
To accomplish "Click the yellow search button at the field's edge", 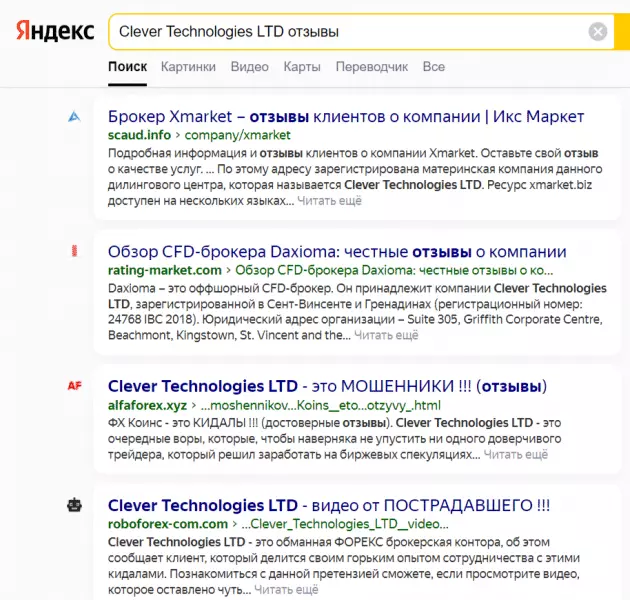I will (622, 32).
